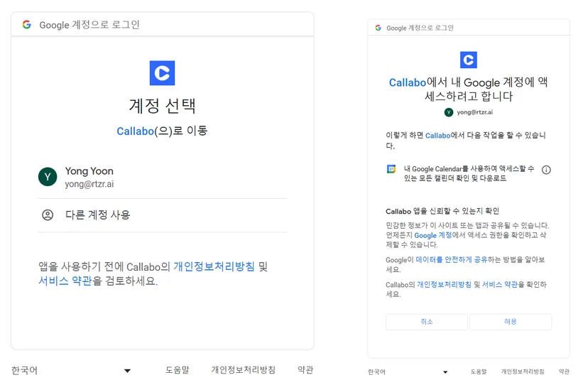Screen dimensions: 588x380
Task: Open Google 계정 link in consent dialog
Action: tap(432, 235)
